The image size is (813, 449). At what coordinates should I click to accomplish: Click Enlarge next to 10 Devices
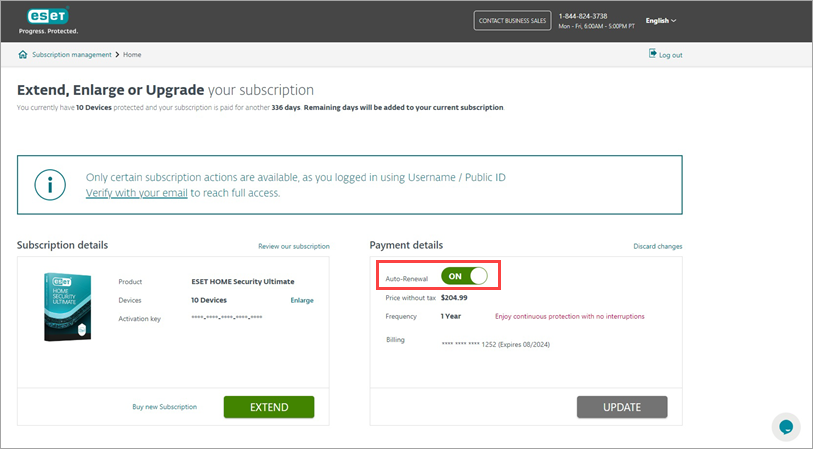coord(302,300)
